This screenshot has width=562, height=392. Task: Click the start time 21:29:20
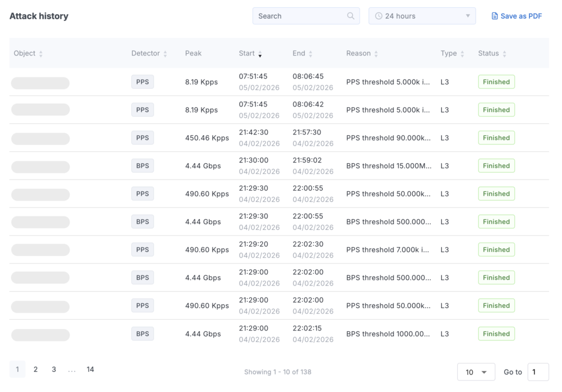[254, 244]
